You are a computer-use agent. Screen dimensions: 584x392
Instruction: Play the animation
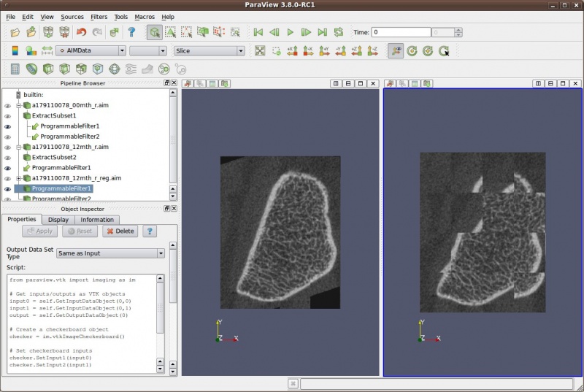290,32
